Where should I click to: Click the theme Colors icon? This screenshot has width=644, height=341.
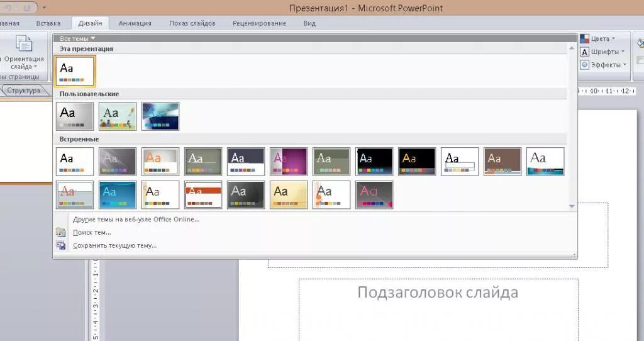tap(584, 38)
